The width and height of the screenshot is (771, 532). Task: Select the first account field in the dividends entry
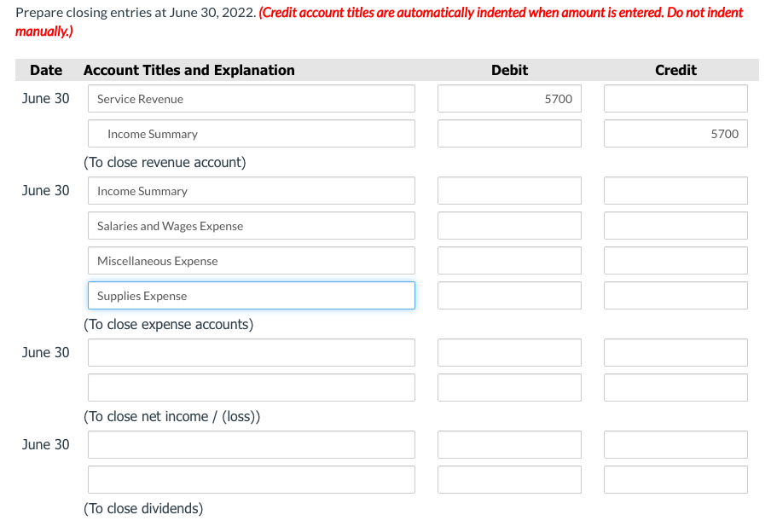pos(251,444)
